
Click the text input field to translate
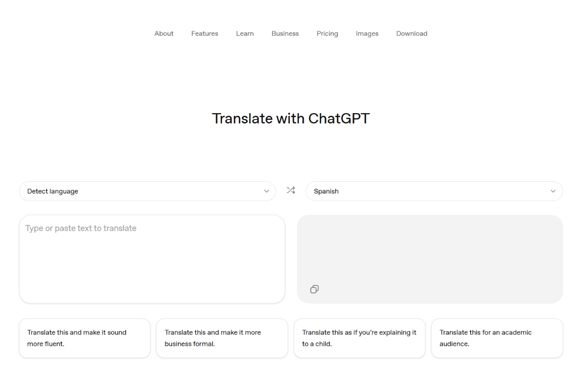coord(152,259)
